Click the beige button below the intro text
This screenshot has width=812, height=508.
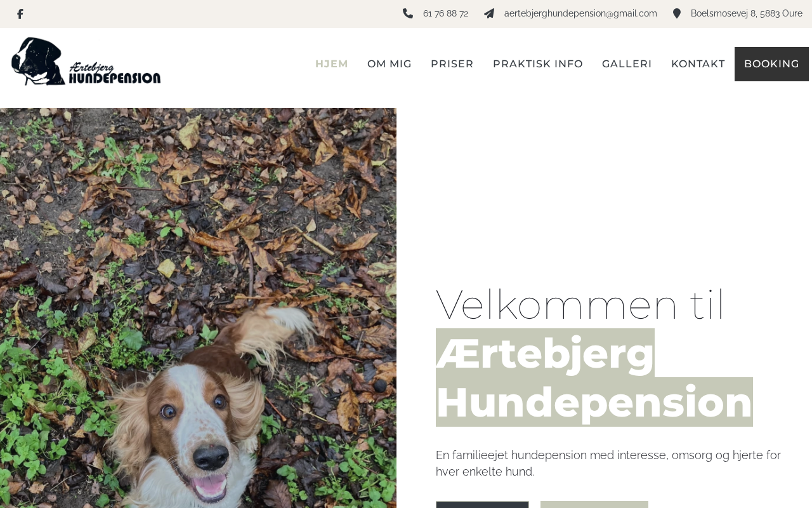[594, 504]
